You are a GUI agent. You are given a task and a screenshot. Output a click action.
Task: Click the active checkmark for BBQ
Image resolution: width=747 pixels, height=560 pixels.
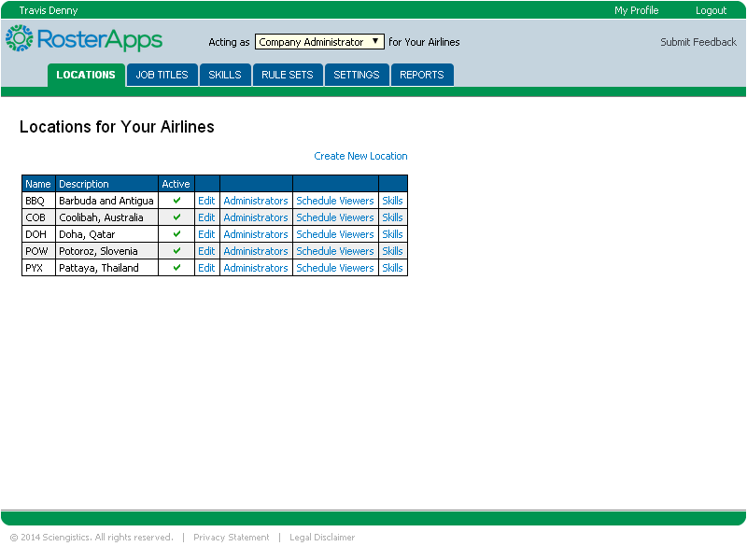click(176, 201)
